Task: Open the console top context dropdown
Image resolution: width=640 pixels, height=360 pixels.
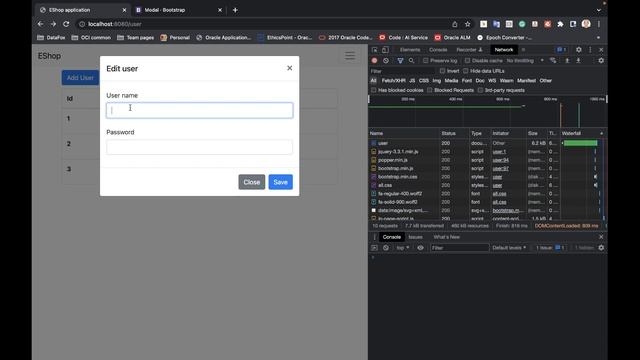Action: (x=402, y=248)
